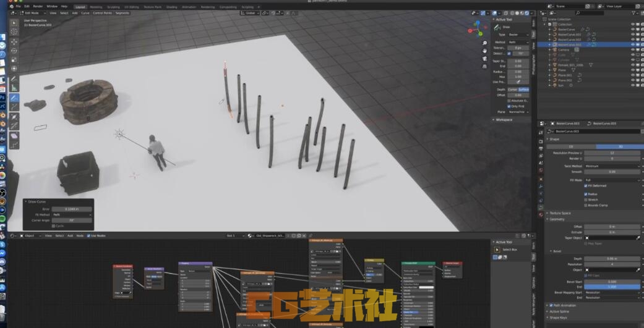Open the Modifiers properties wrench icon
The height and width of the screenshot is (328, 644).
(x=541, y=186)
